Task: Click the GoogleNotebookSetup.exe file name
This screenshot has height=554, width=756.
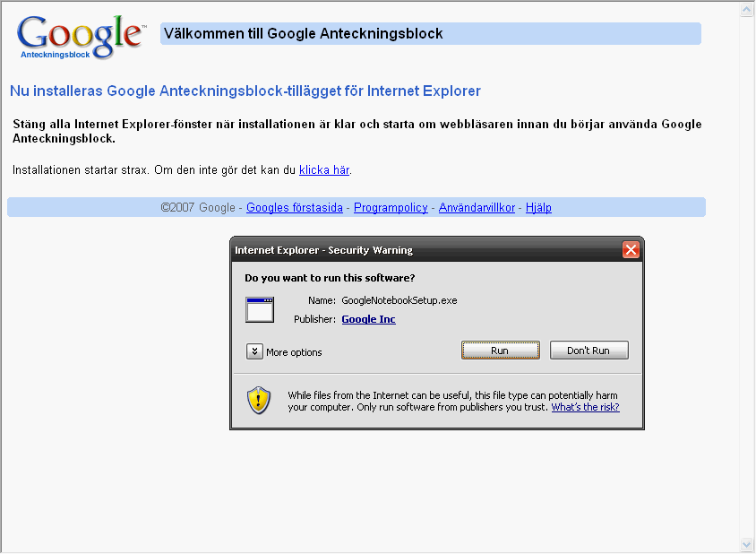Action: point(399,300)
